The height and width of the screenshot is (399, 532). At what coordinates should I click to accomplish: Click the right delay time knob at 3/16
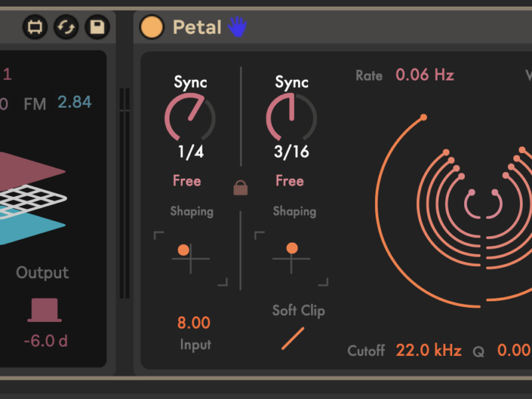coord(291,118)
